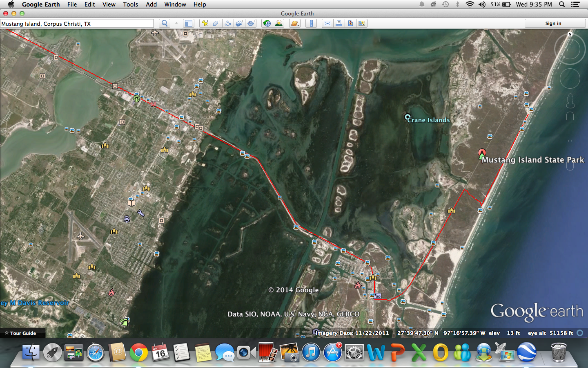Open Safari from the Dock
Viewport: 588px width, 368px height.
[x=96, y=352]
